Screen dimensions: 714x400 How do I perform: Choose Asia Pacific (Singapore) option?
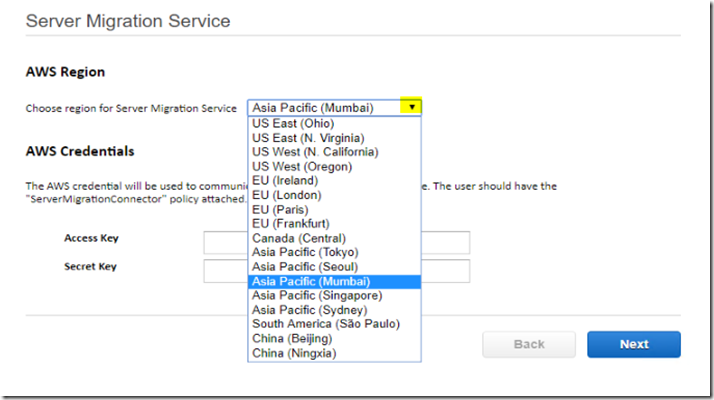coord(334,296)
